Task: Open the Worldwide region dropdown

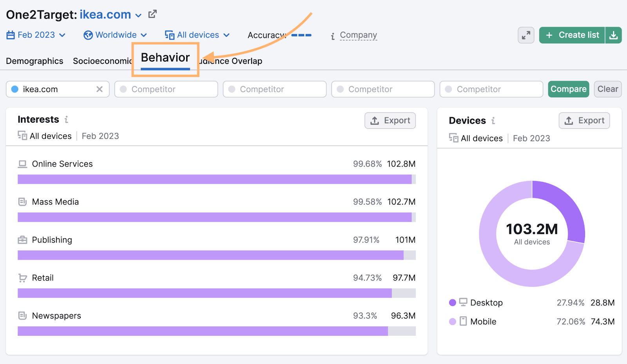Action: click(115, 35)
